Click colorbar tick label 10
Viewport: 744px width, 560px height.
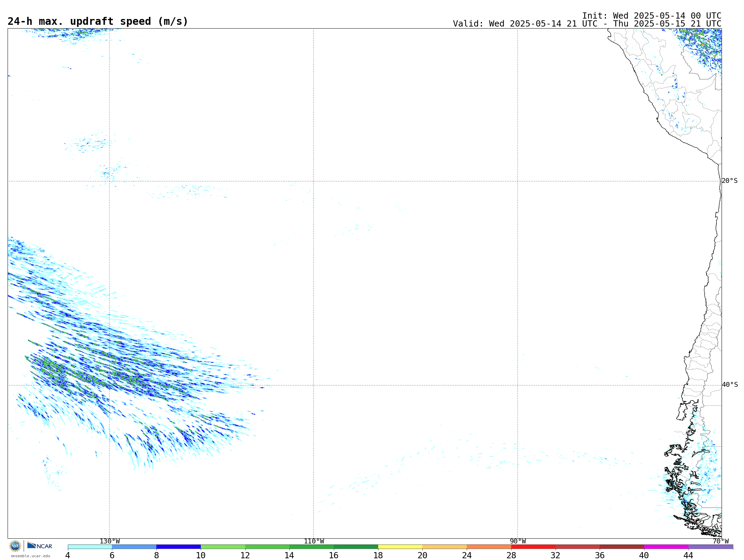click(x=201, y=556)
